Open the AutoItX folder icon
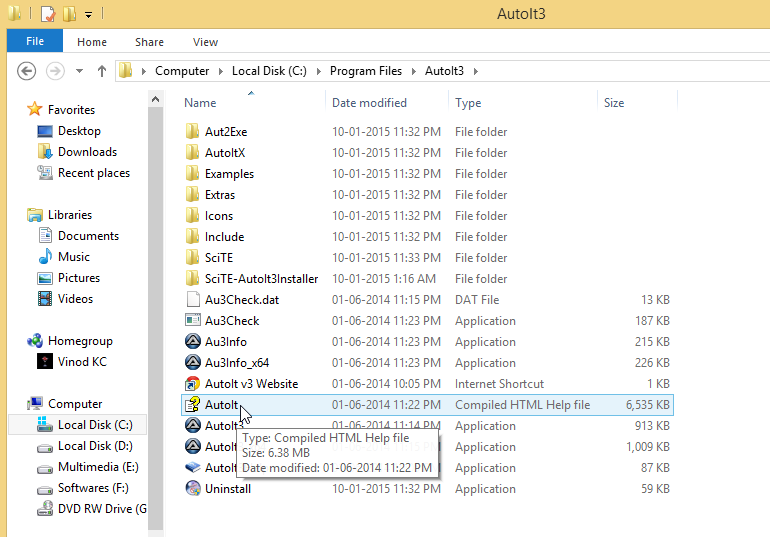 click(192, 153)
